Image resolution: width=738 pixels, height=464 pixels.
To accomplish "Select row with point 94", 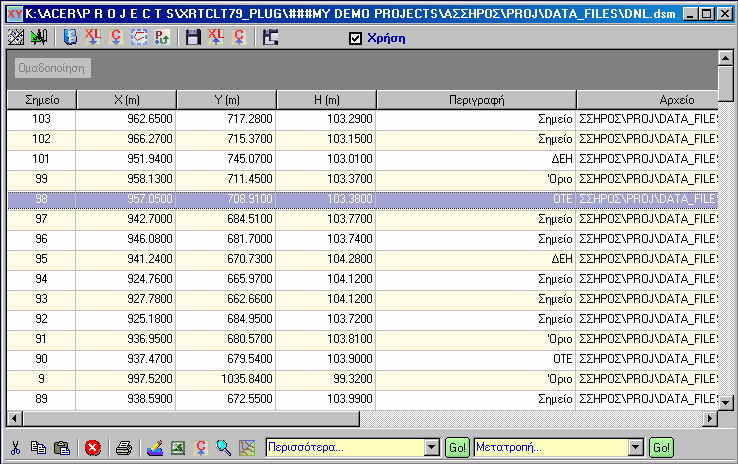I will pyautogui.click(x=362, y=280).
